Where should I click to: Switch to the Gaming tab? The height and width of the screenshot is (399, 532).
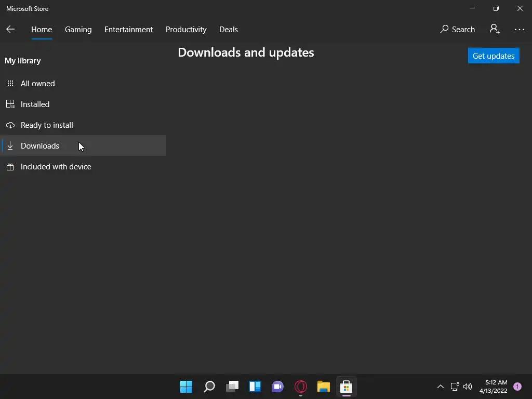pos(78,30)
